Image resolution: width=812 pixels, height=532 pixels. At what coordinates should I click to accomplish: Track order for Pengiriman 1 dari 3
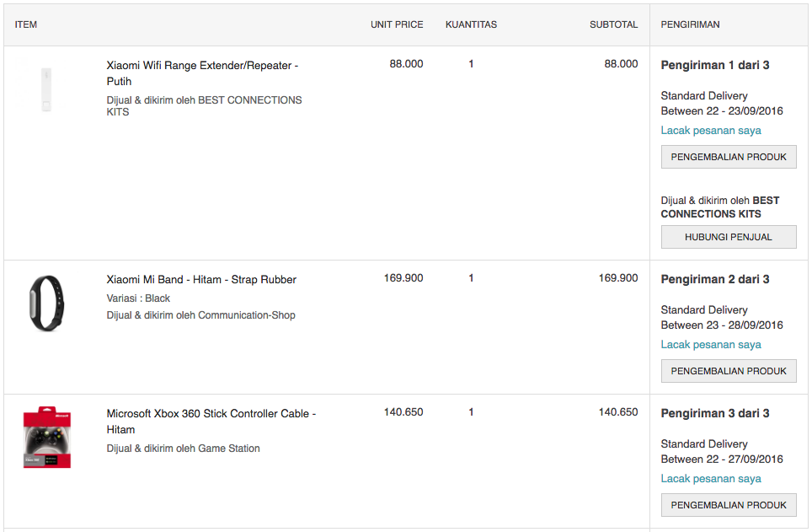tap(711, 131)
